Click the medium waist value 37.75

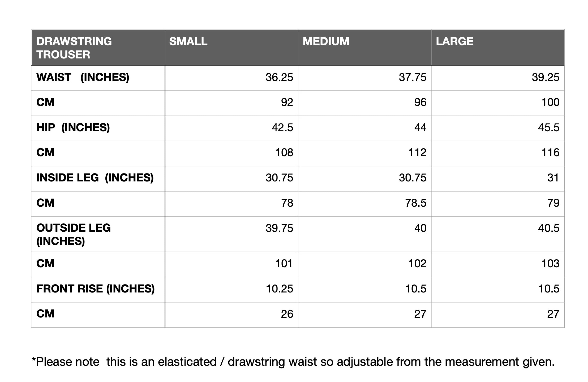coord(413,77)
